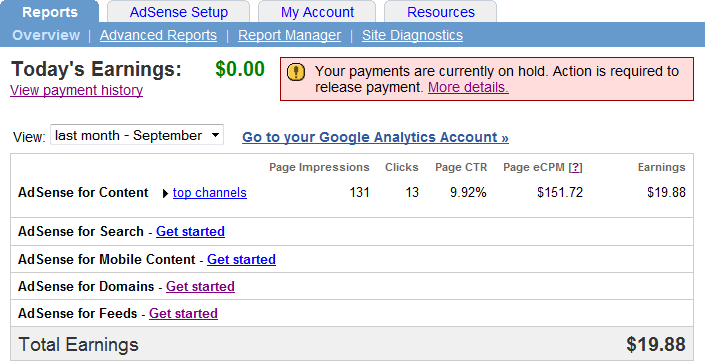Open the Resources tab
Screen dimensions: 705x361
coord(441,12)
